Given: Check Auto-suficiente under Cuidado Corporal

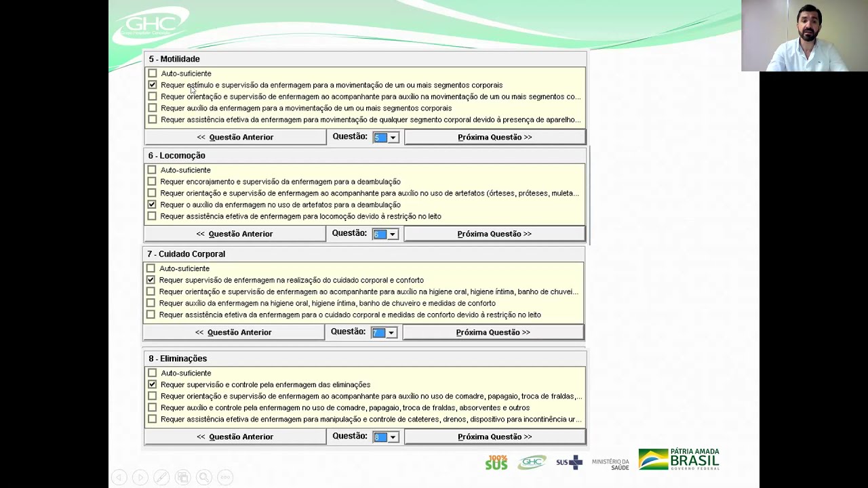Looking at the screenshot, I should (151, 268).
